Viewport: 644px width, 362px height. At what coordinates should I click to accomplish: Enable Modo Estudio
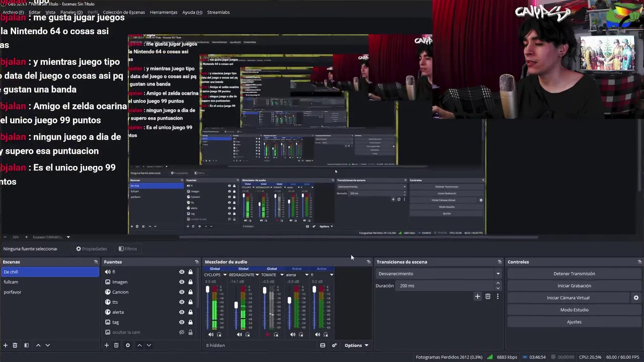pos(574,310)
